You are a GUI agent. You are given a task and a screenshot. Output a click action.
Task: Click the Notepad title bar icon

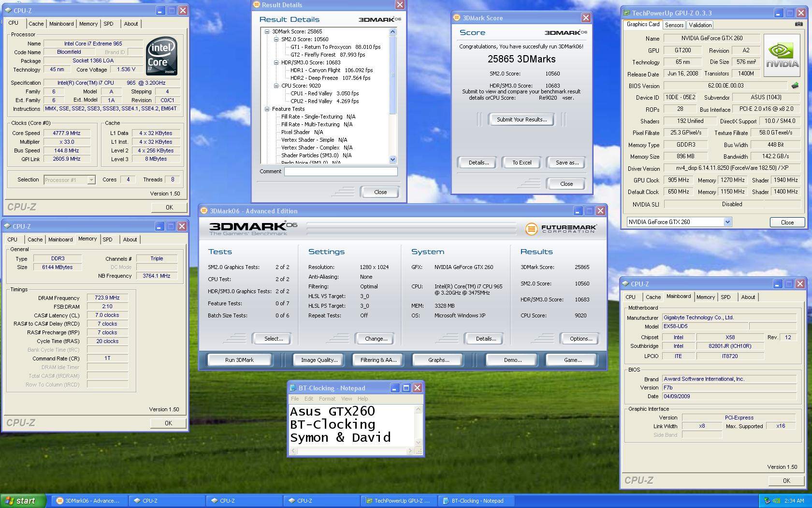pos(292,388)
